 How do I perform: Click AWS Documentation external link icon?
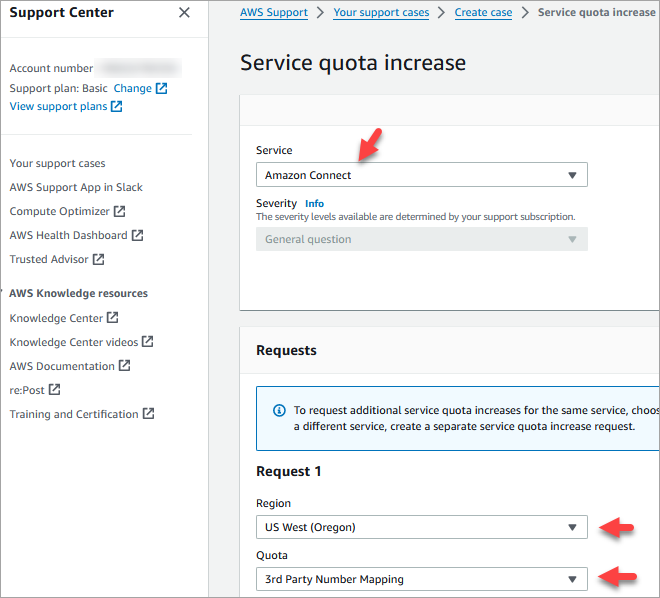tap(125, 366)
